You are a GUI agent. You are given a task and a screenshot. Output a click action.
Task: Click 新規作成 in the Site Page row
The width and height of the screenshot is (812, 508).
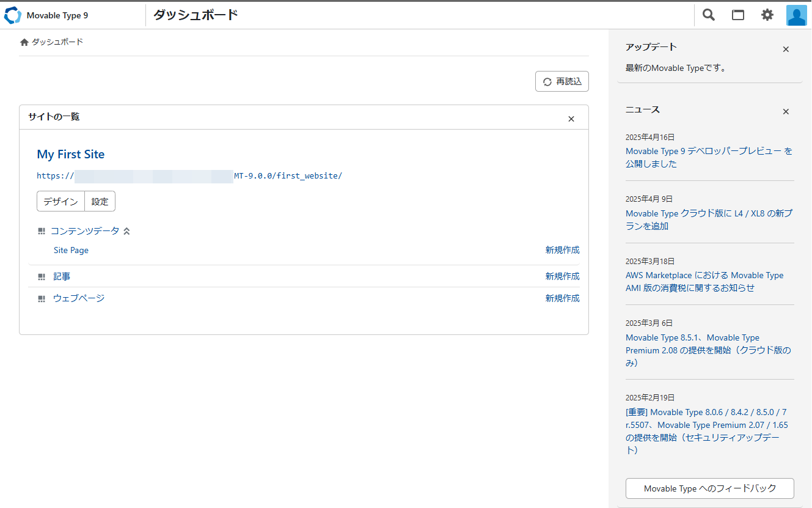(x=563, y=249)
